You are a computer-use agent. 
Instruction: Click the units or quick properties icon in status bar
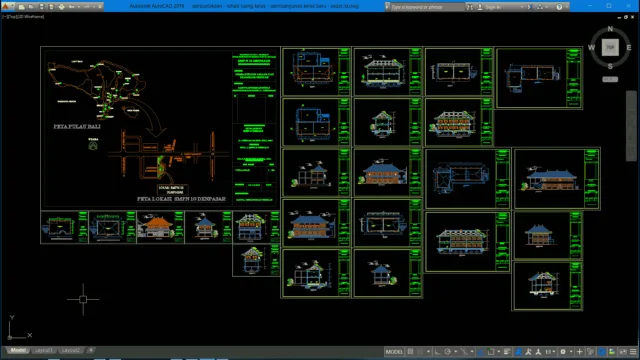590,352
